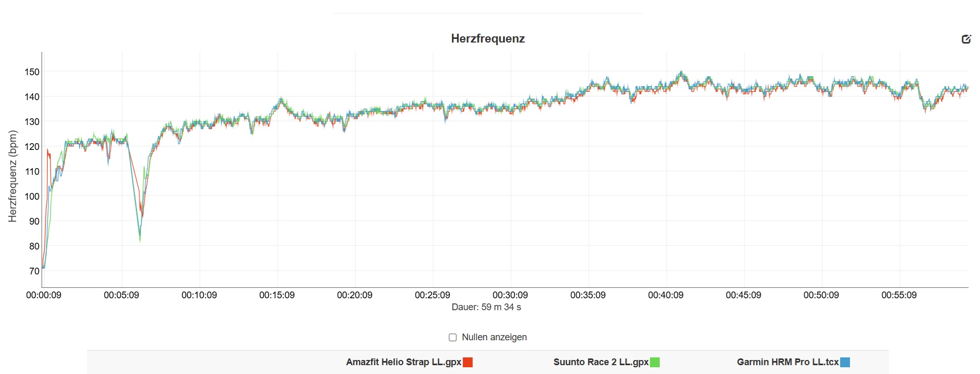Click the '150' bpm axis value

coord(32,72)
